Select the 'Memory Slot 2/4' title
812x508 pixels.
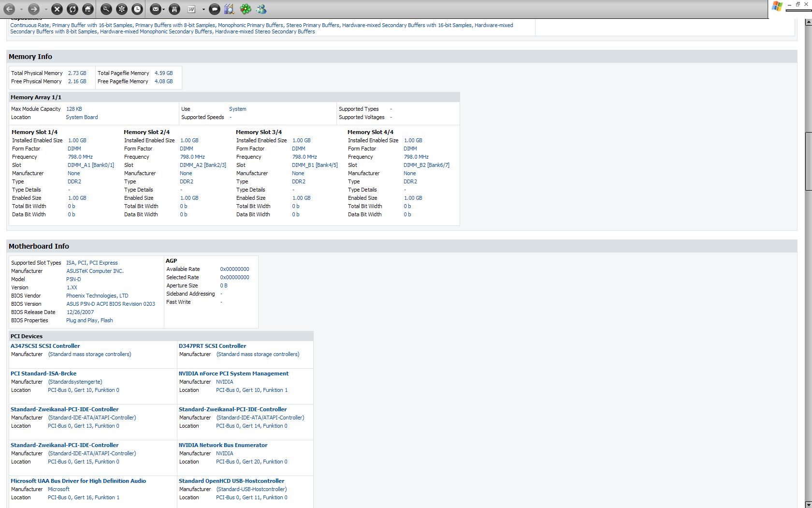146,132
